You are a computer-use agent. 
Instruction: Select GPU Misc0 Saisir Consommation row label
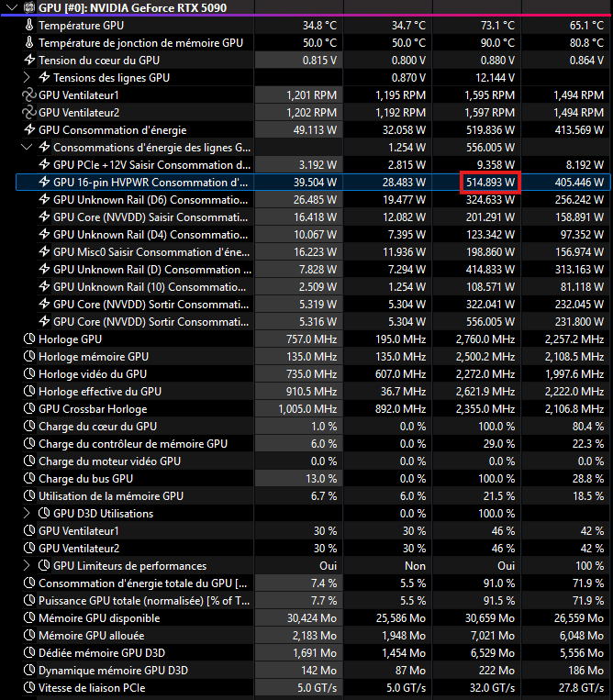(151, 251)
